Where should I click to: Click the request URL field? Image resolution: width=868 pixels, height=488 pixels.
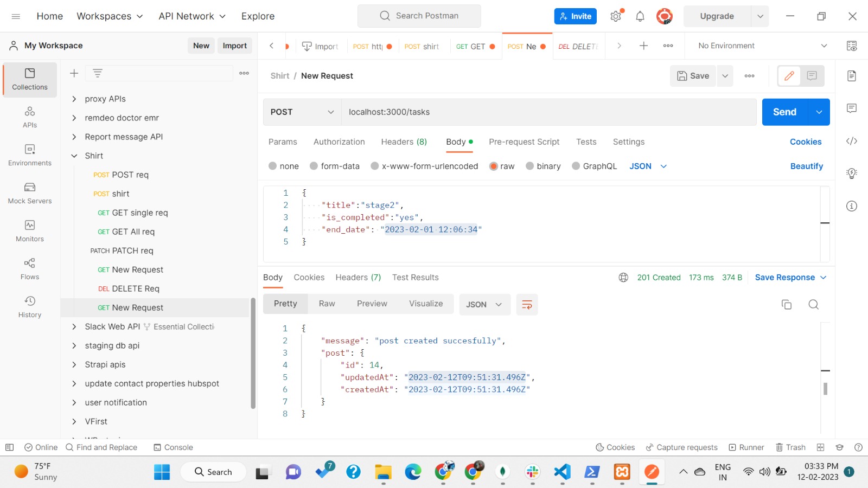click(548, 112)
